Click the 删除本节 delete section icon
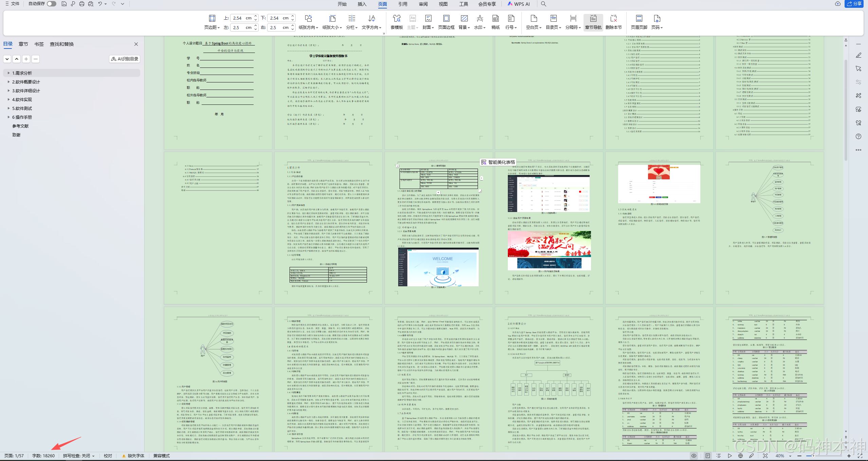868x461 pixels. pos(613,18)
